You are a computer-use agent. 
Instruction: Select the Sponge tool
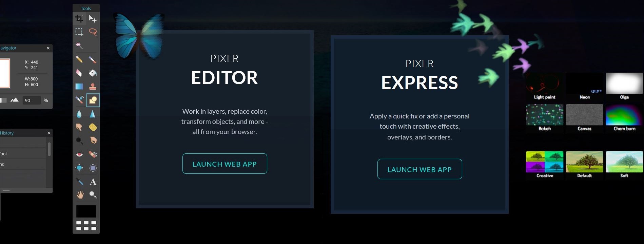93,127
